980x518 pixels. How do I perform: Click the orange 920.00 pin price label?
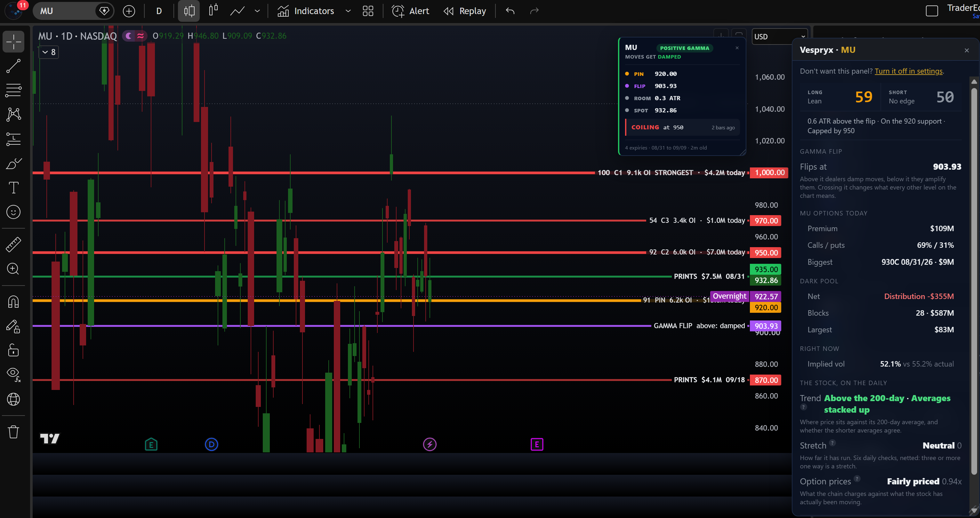(x=766, y=308)
